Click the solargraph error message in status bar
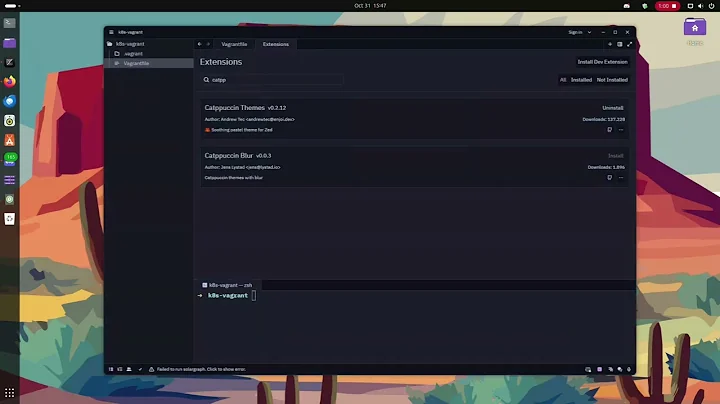 click(201, 369)
